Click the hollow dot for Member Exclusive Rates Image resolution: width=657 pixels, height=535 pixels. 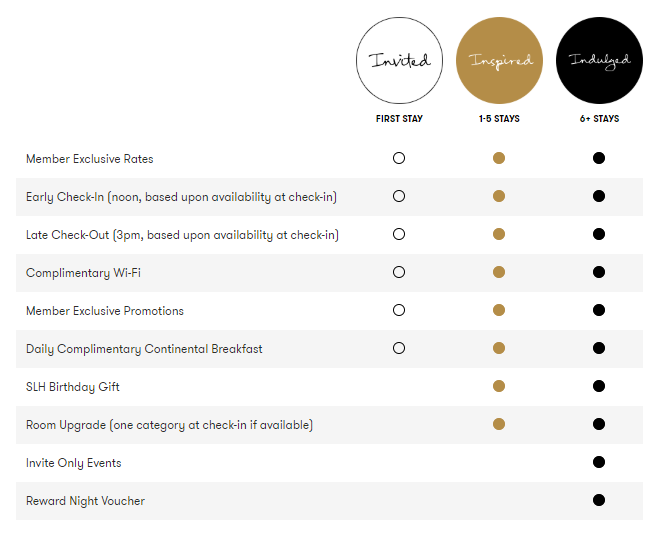(x=399, y=158)
